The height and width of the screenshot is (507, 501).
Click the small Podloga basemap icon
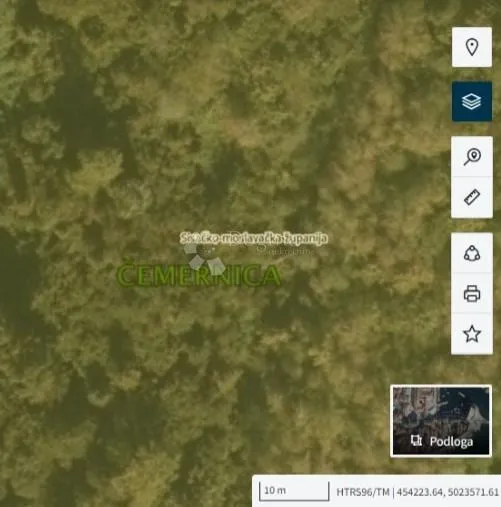pos(416,441)
